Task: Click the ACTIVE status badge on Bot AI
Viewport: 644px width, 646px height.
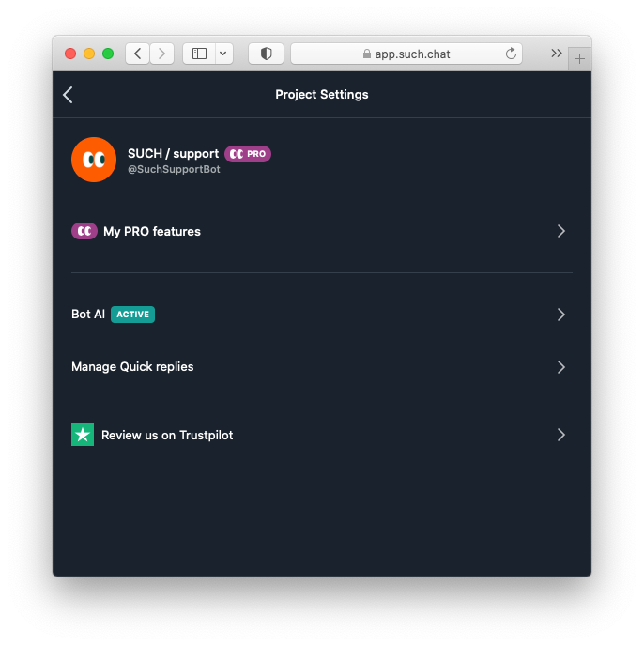Action: [132, 315]
